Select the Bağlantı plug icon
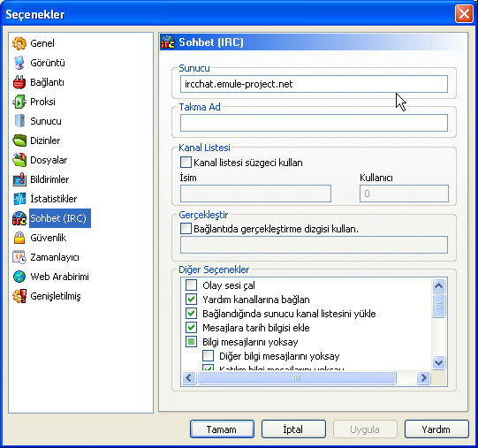The image size is (478, 448). (x=19, y=82)
